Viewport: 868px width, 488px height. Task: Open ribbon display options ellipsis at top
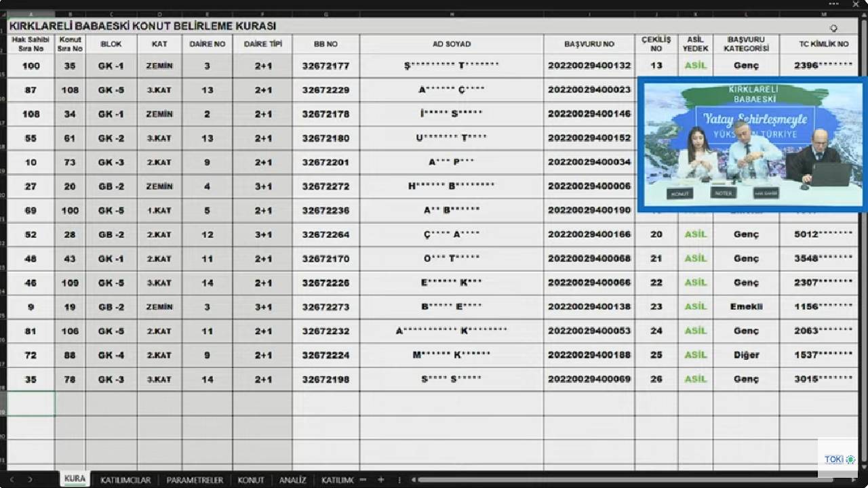[x=833, y=4]
